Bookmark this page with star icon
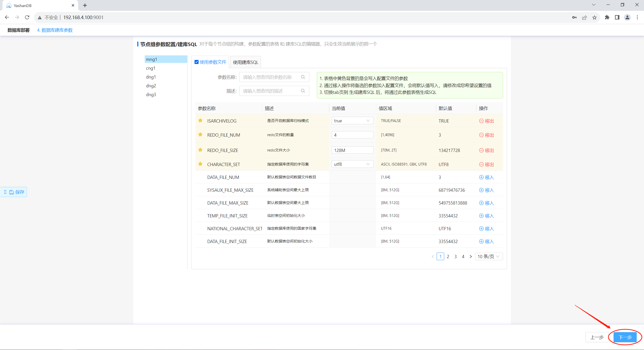Screen dimensions: 644x350 [594, 17]
